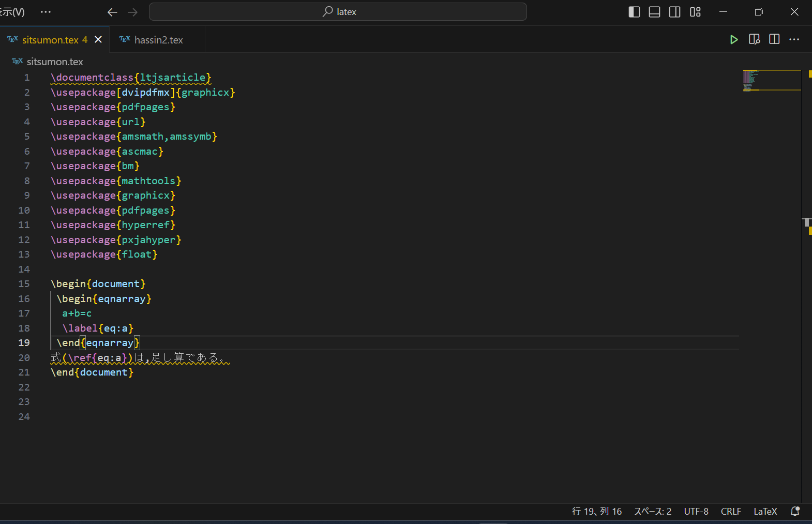812x524 pixels.
Task: Click the \usepackage{bm} line
Action: point(95,166)
